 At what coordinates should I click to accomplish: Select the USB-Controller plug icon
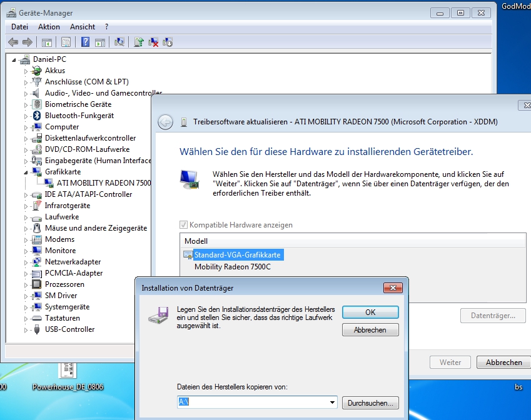(36, 329)
